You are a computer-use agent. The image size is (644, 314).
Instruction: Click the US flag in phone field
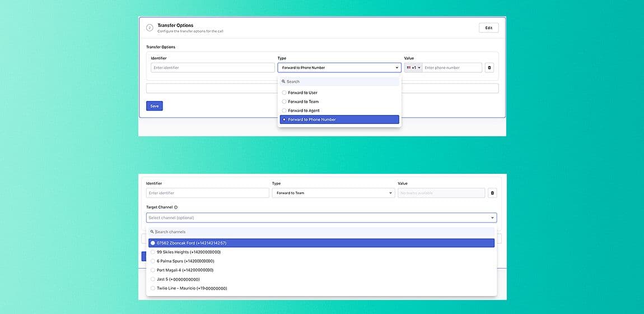[409, 67]
